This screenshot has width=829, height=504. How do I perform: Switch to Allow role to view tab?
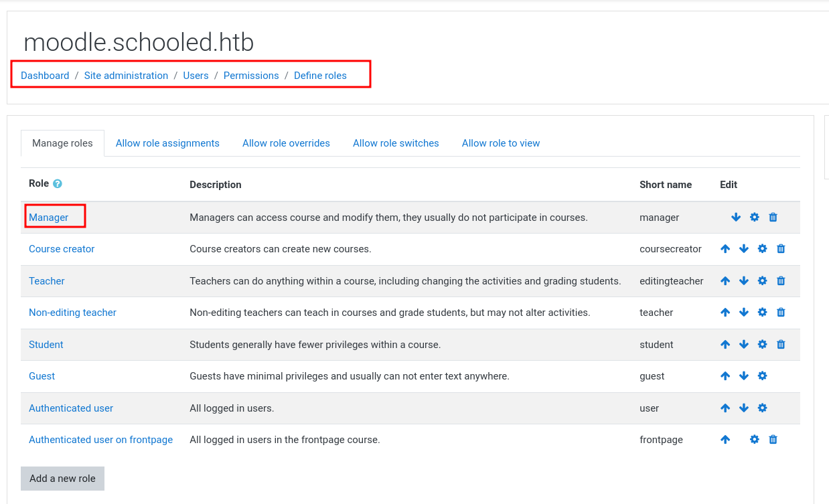(501, 143)
